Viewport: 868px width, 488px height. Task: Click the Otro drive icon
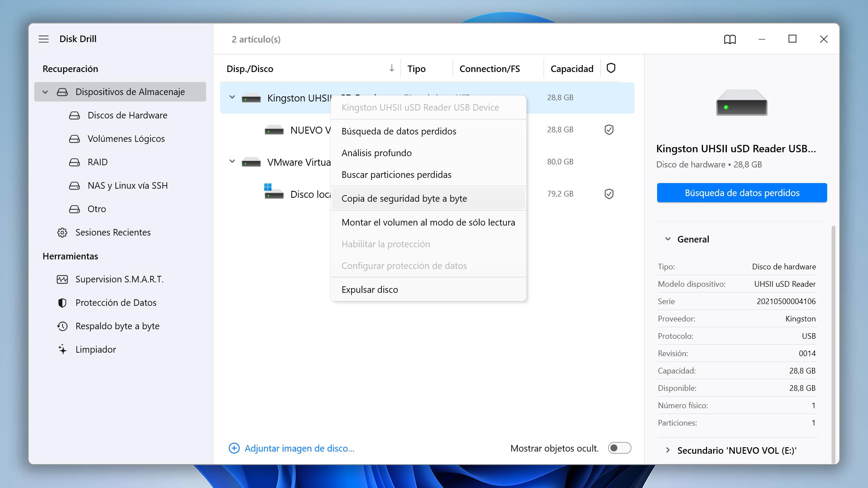pos(75,209)
